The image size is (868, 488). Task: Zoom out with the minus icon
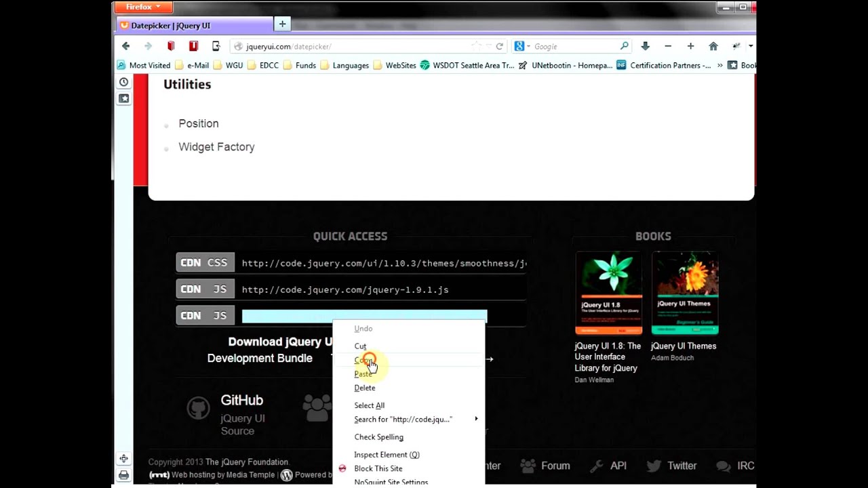(x=668, y=46)
